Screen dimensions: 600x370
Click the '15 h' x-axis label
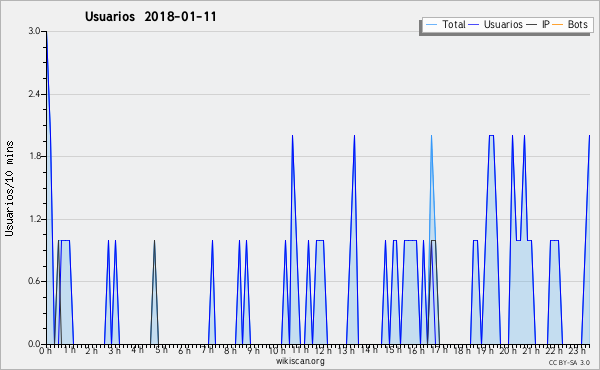point(393,350)
